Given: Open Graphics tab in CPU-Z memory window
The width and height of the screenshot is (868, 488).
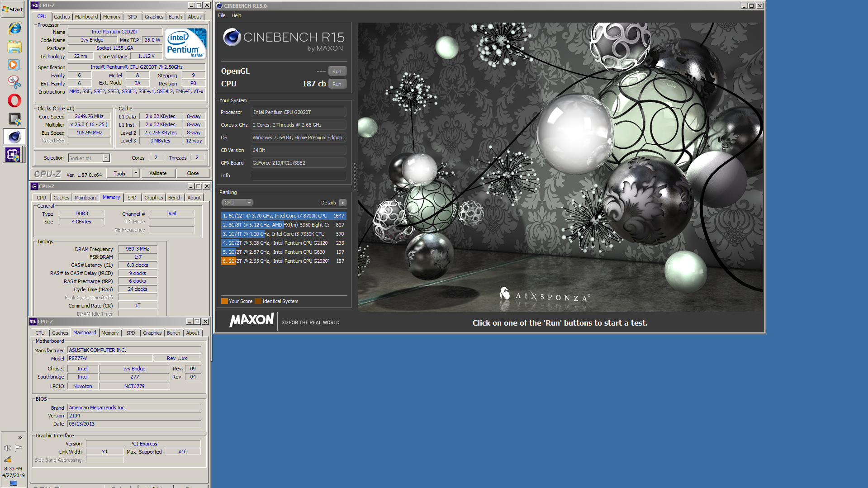Looking at the screenshot, I should (x=154, y=198).
